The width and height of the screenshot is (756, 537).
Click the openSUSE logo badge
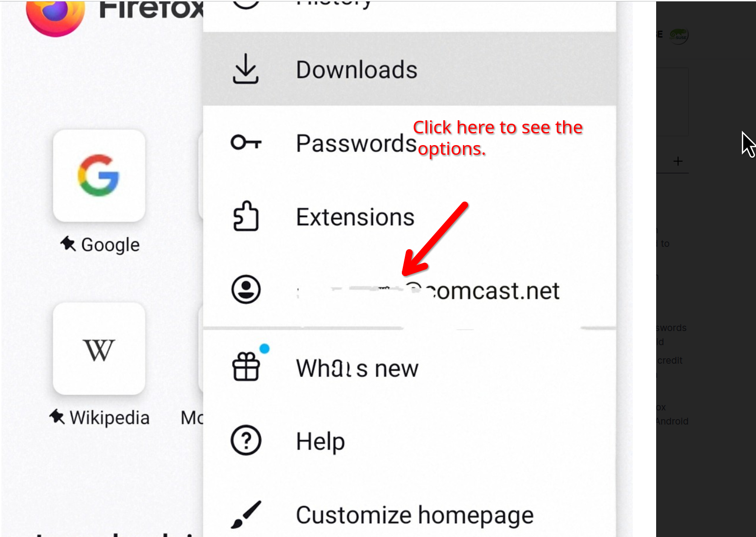(x=679, y=35)
